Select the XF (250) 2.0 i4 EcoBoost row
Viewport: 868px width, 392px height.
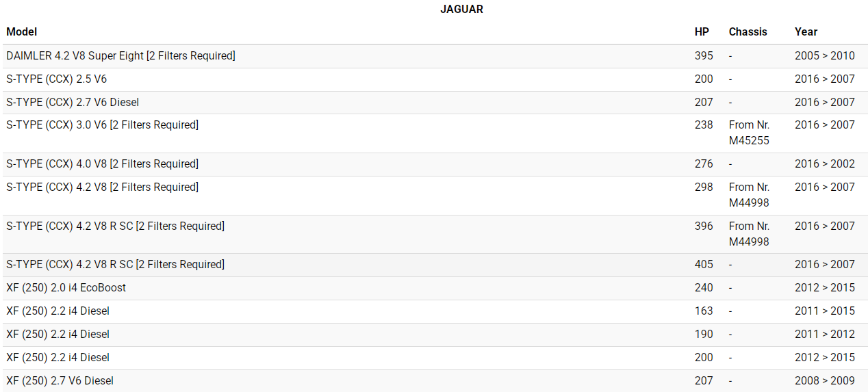66,288
